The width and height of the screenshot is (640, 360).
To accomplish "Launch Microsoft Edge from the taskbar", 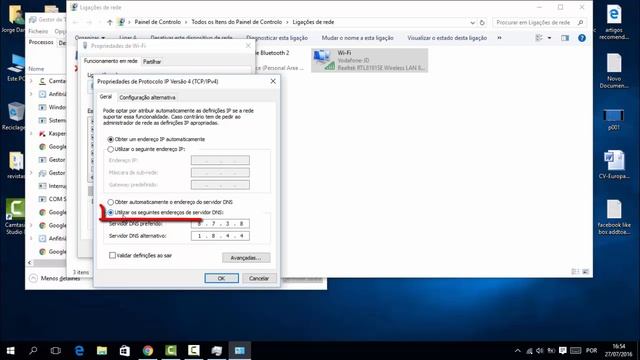I will (79, 351).
